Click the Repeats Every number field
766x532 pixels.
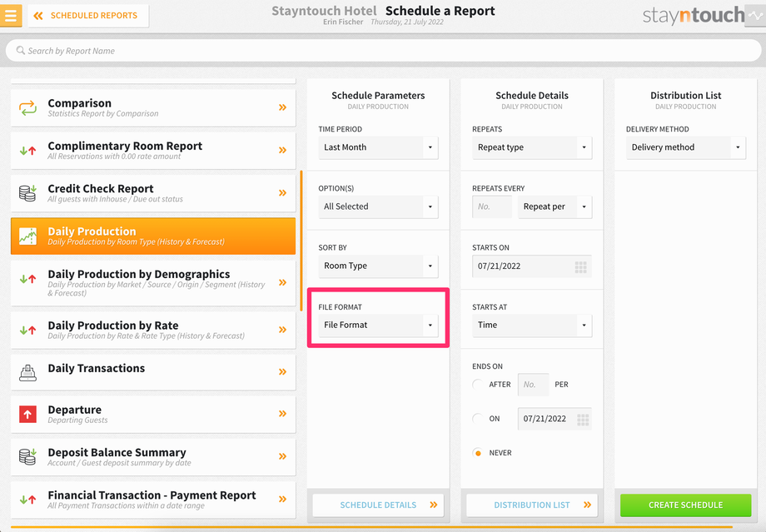click(x=492, y=206)
